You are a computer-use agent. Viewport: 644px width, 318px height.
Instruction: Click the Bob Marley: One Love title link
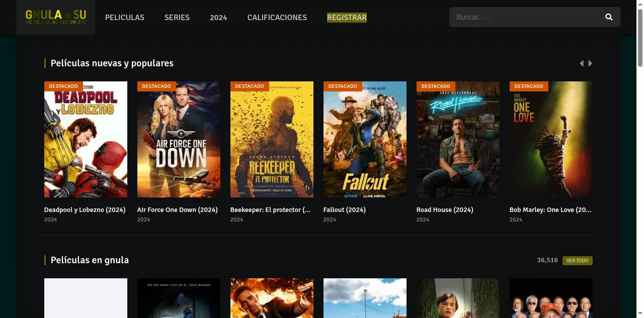click(550, 210)
